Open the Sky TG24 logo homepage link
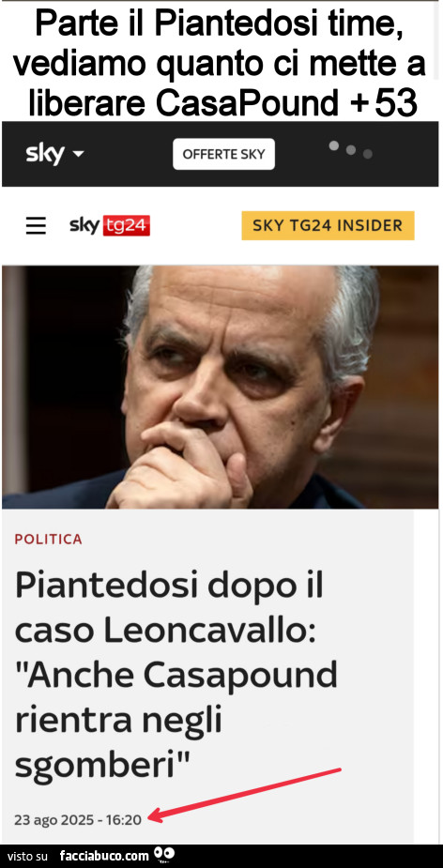 pyautogui.click(x=110, y=225)
